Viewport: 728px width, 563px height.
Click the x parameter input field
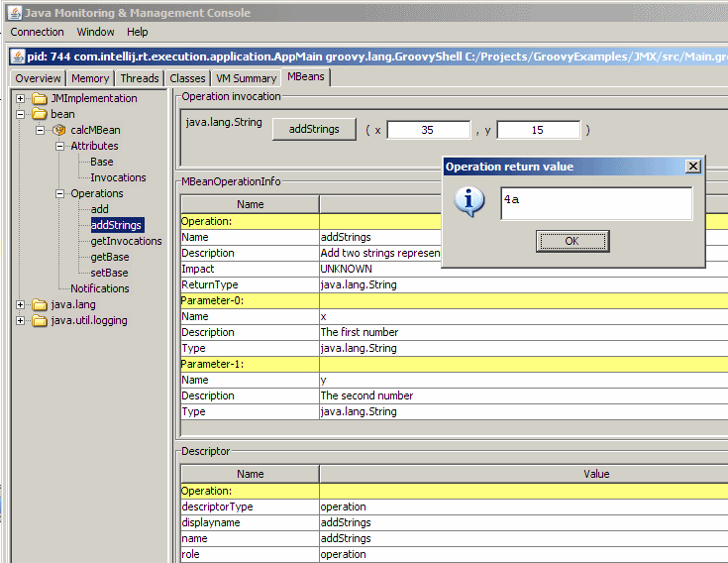coord(428,130)
